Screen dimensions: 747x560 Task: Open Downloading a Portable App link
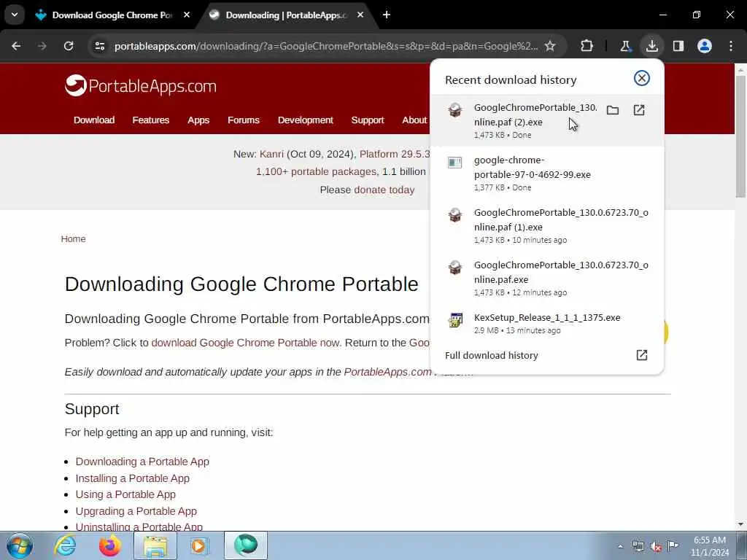point(142,462)
